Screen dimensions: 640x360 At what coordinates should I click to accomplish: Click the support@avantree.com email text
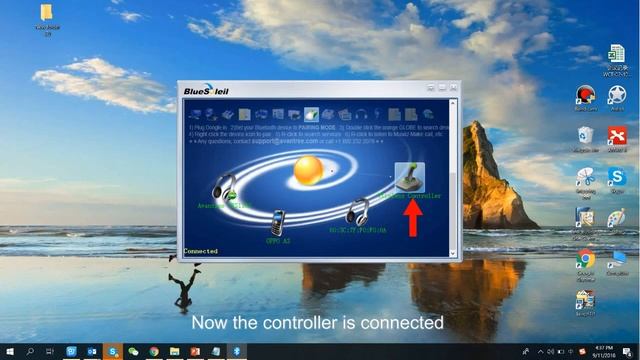pyautogui.click(x=284, y=141)
